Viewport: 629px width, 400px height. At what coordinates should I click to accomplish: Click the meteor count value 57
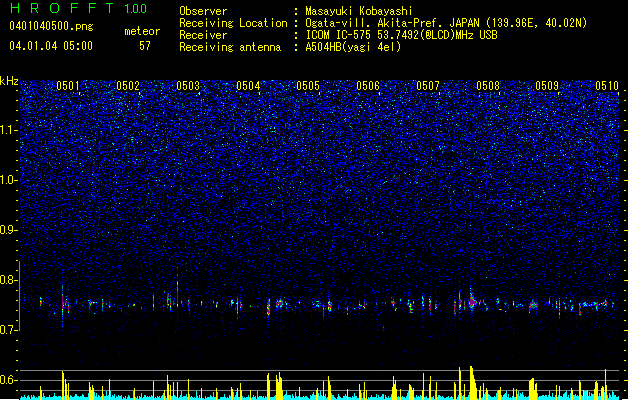pos(145,46)
